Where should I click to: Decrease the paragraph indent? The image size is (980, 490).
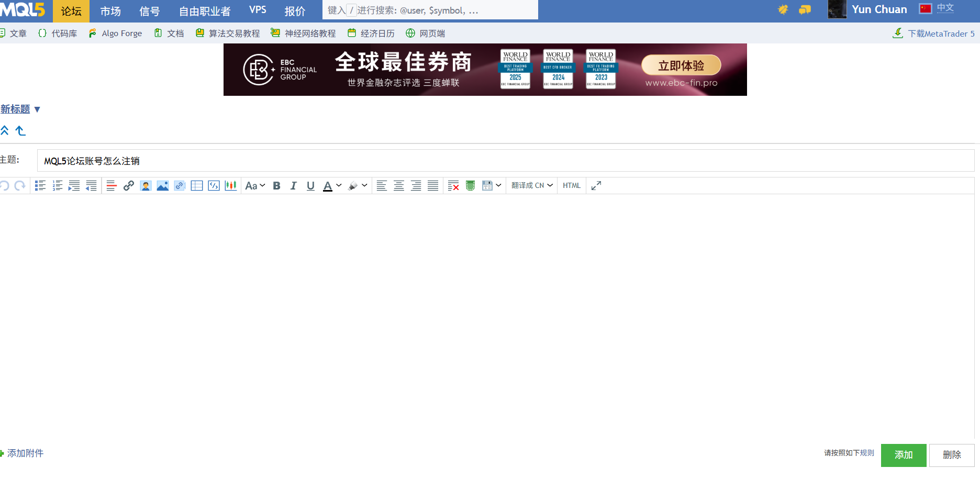(x=91, y=186)
